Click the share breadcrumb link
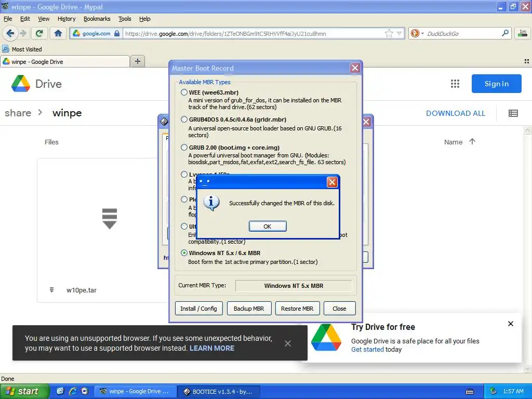532x399 pixels. [18, 113]
